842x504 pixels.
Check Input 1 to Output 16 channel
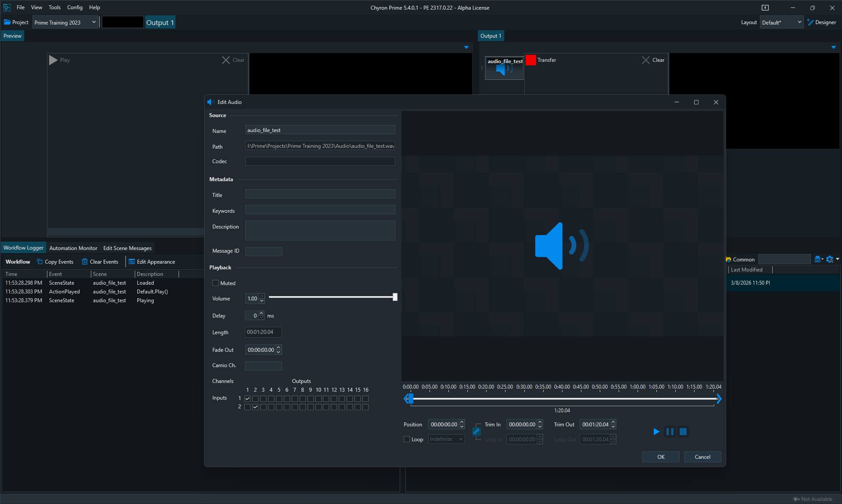click(365, 399)
